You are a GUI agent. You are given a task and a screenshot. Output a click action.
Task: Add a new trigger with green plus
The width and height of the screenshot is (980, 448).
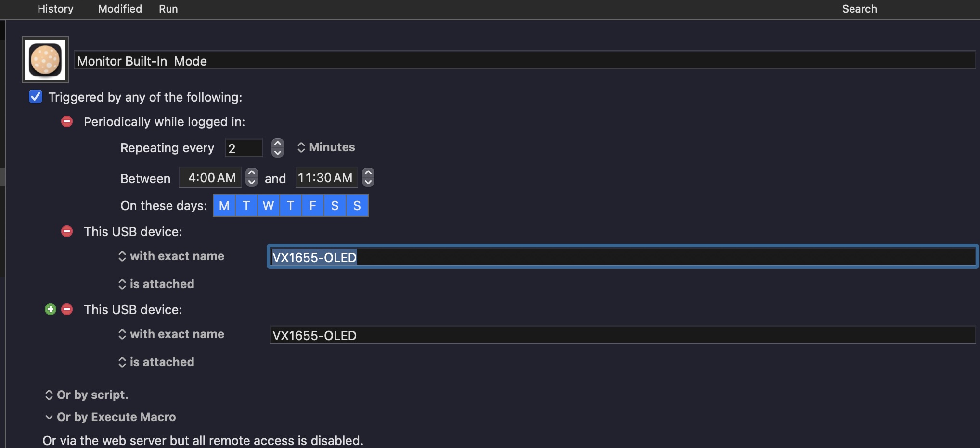coord(51,310)
